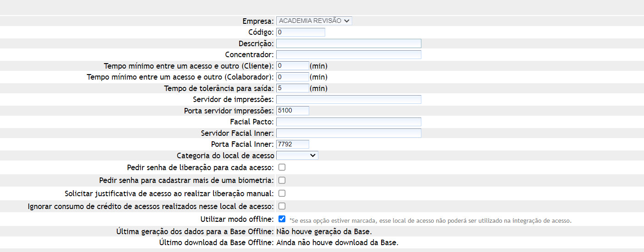Viewport: 644px width, 252px height.
Task: Select the Colaborador minimum access time field
Action: tap(293, 77)
